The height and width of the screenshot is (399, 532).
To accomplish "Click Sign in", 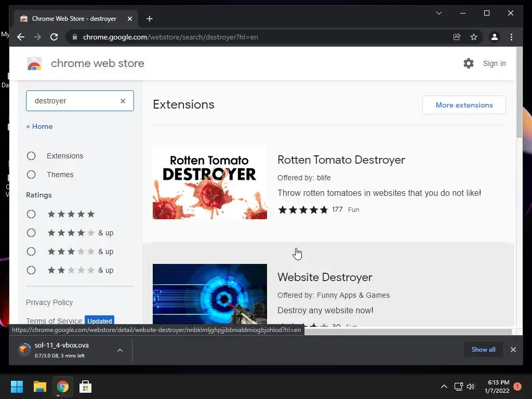I will tap(494, 63).
